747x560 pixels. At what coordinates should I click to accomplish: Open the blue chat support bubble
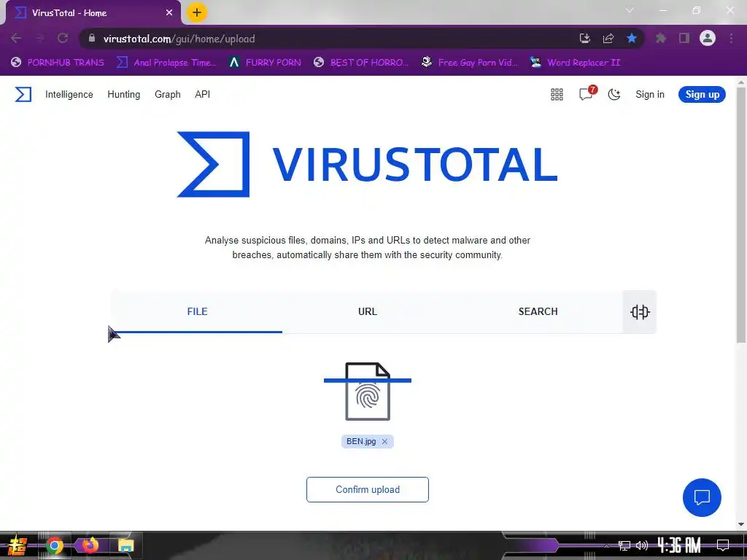click(702, 497)
